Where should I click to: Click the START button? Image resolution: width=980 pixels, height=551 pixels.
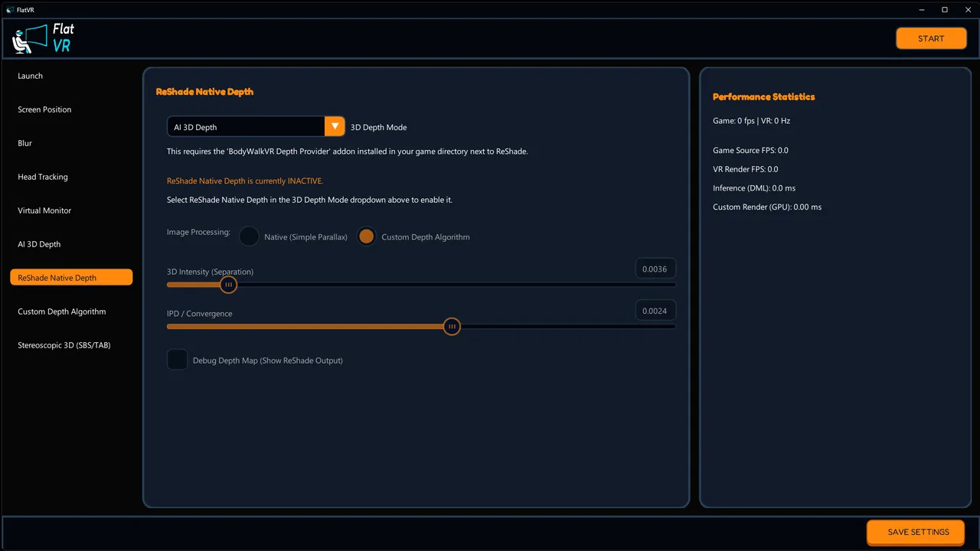tap(931, 38)
